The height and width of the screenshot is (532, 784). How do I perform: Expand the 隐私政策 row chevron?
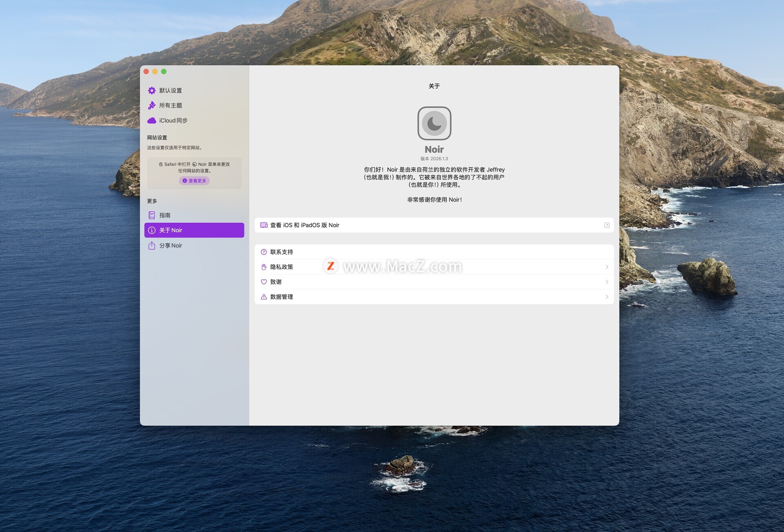click(607, 267)
